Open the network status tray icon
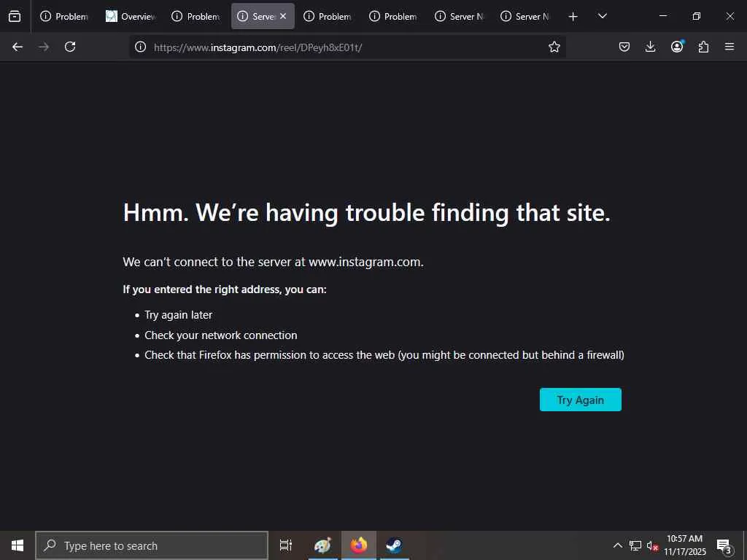This screenshot has height=560, width=747. click(x=635, y=545)
